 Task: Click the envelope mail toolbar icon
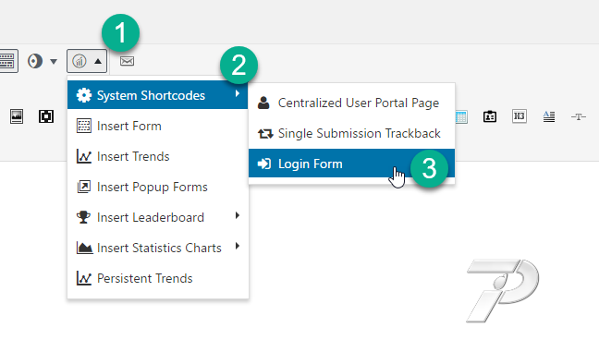pos(127,61)
